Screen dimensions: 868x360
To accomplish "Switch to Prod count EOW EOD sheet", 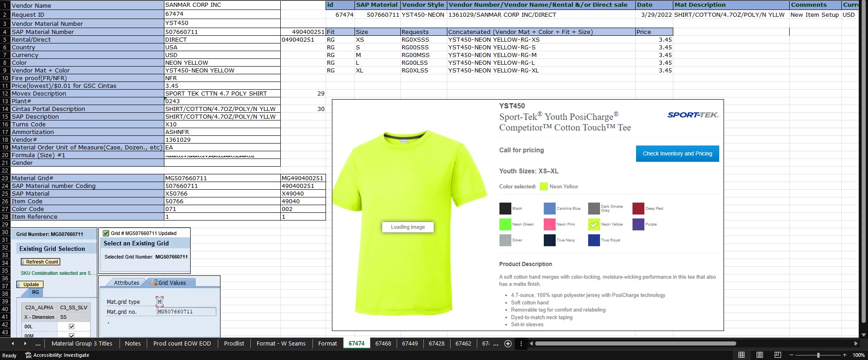I will (x=182, y=344).
